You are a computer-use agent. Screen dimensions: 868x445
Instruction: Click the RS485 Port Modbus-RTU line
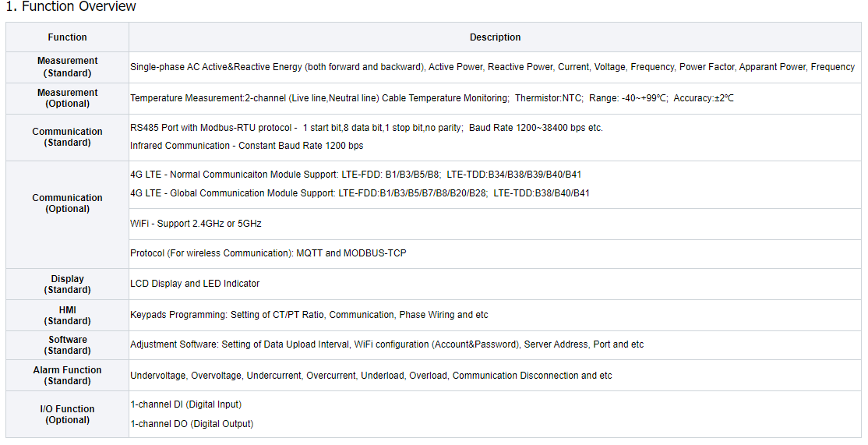pos(366,128)
